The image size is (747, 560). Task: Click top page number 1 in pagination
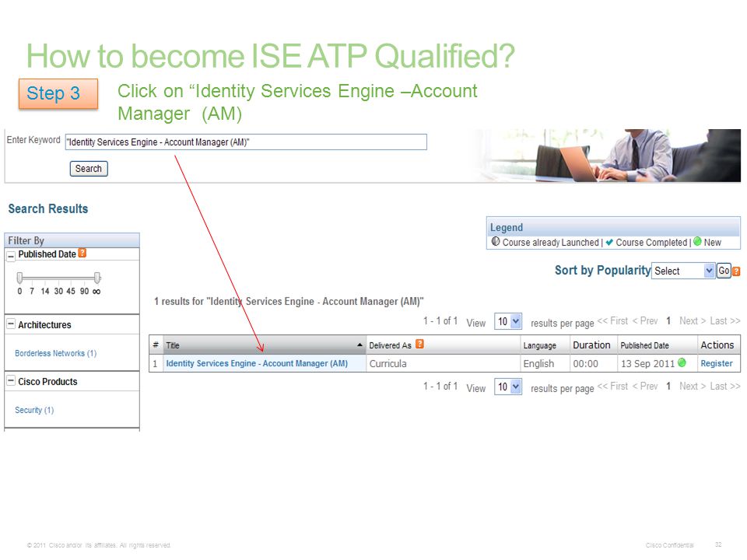point(668,321)
